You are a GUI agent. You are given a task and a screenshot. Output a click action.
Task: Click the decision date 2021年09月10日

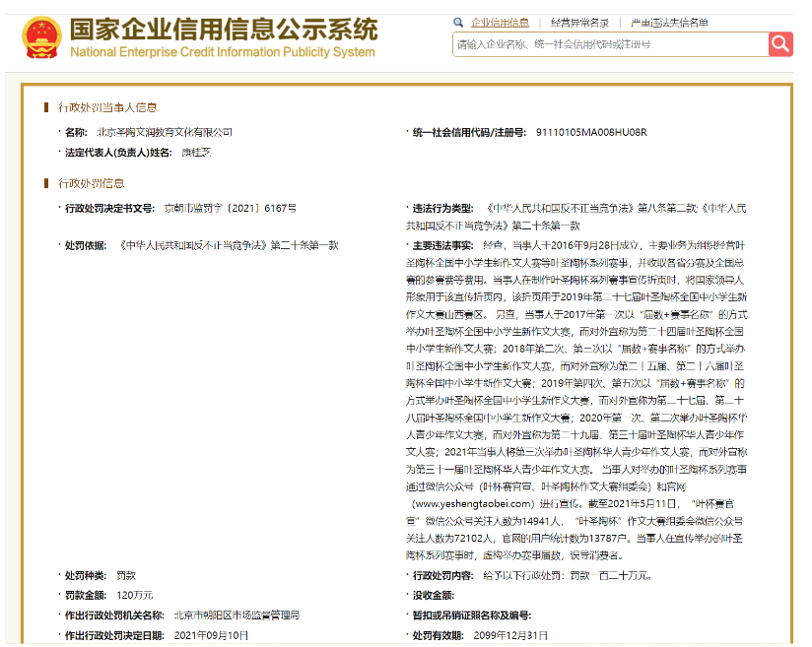(x=211, y=635)
